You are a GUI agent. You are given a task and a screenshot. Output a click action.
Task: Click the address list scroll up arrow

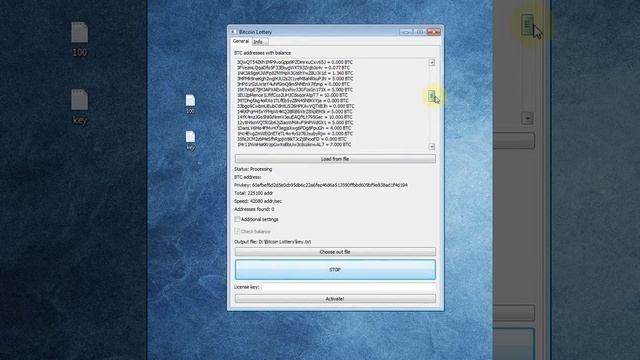(x=431, y=62)
